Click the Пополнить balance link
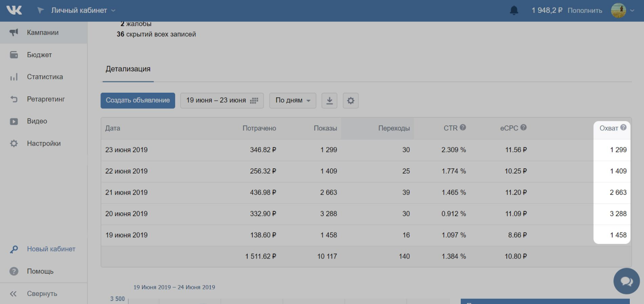 (585, 10)
